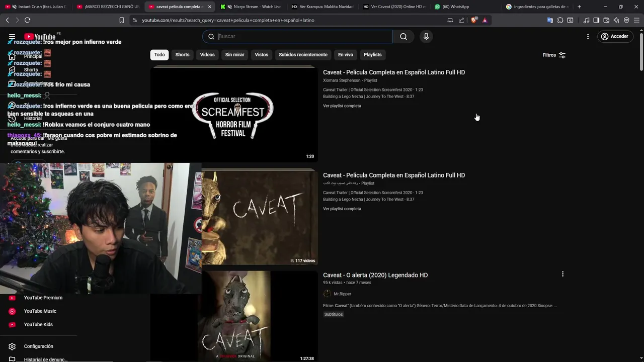Image resolution: width=644 pixels, height=362 pixels.
Task: Select the Subidos recientemente filter chip
Action: pos(303,55)
